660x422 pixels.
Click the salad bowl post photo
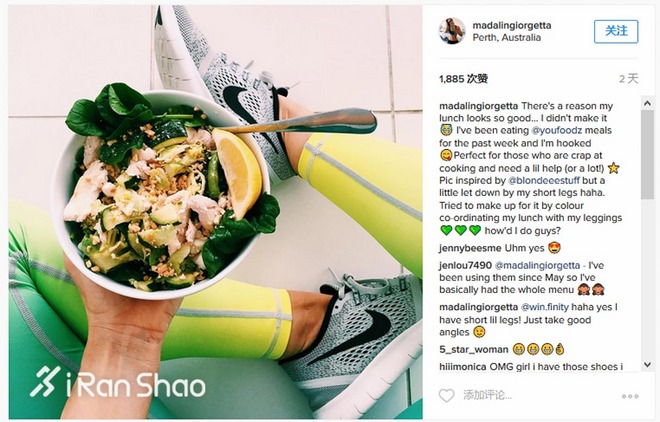[x=216, y=212]
